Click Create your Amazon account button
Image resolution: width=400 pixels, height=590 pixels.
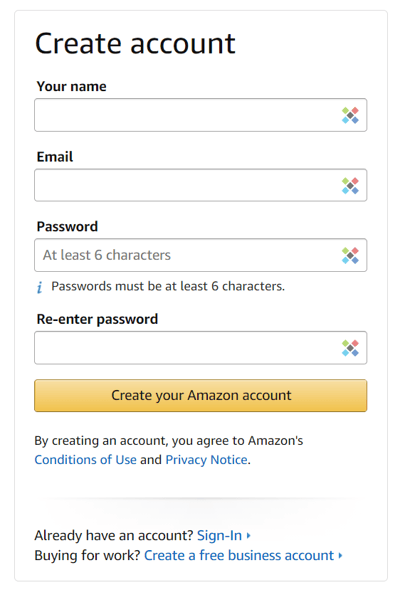(x=201, y=395)
